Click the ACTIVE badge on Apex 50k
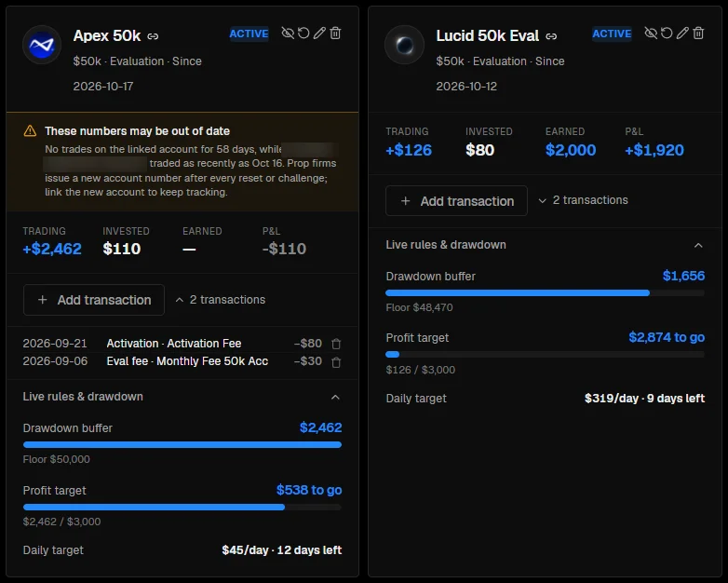Screen dimensions: 728x583 (x=249, y=34)
